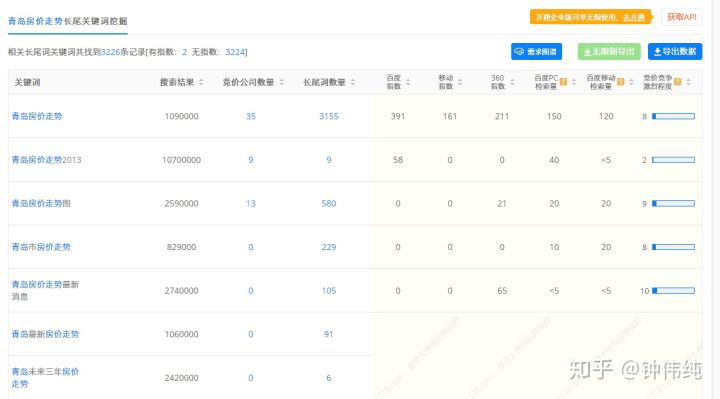Sort by 竞价竞争激烈程度 column arrows
Viewport: 720px width, 399px height.
point(688,82)
